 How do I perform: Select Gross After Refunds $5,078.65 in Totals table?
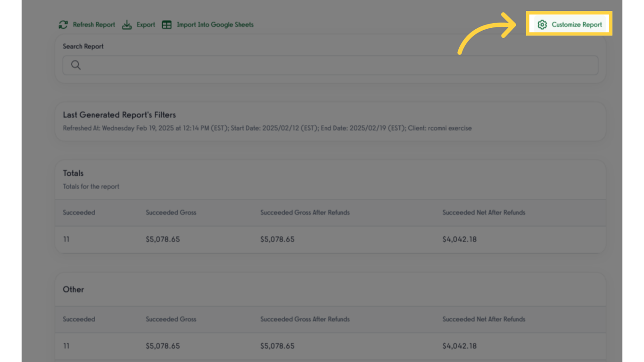coord(277,239)
